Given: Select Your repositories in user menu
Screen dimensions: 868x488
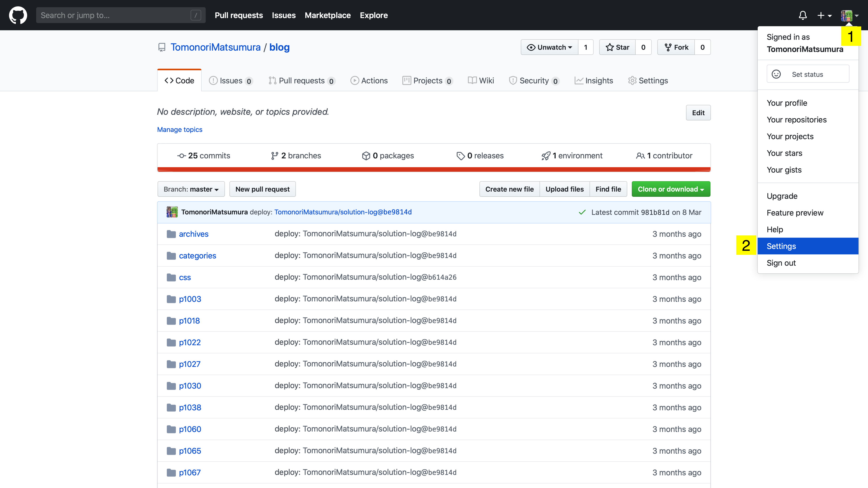Looking at the screenshot, I should click(x=808, y=120).
